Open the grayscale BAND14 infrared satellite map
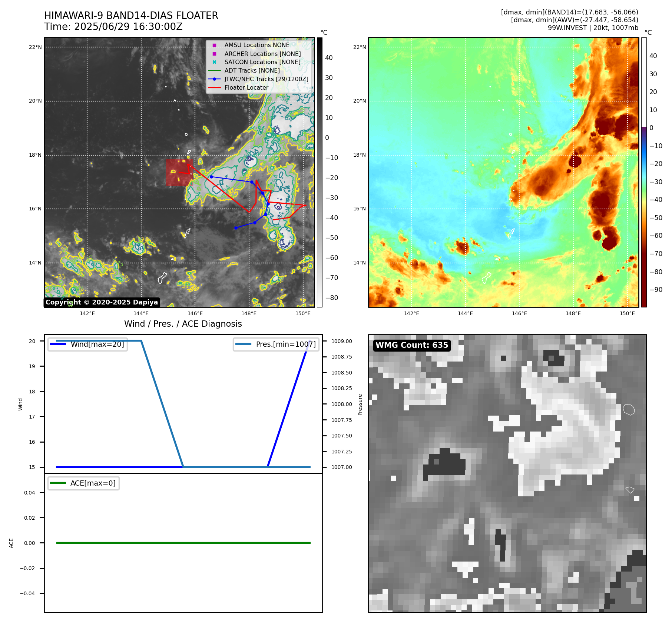The image size is (672, 626). [x=179, y=172]
